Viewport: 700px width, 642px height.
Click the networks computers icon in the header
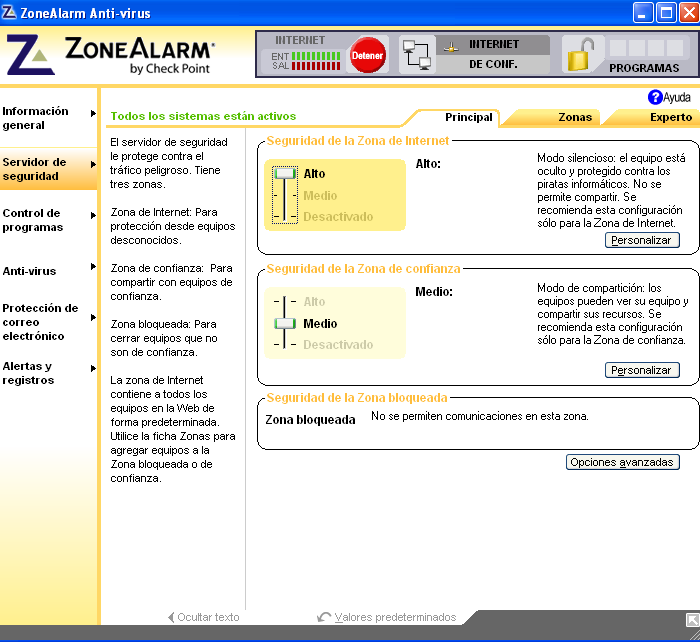tap(417, 55)
